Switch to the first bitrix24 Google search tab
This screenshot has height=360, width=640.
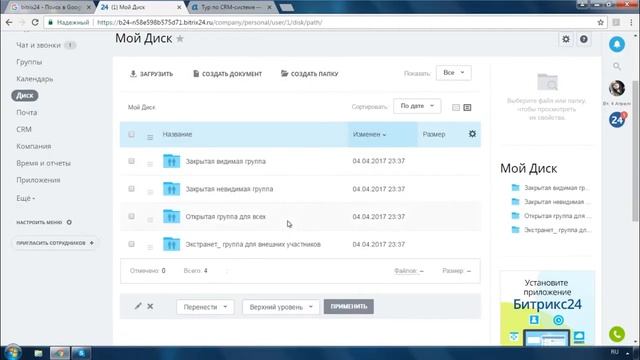click(x=50, y=7)
